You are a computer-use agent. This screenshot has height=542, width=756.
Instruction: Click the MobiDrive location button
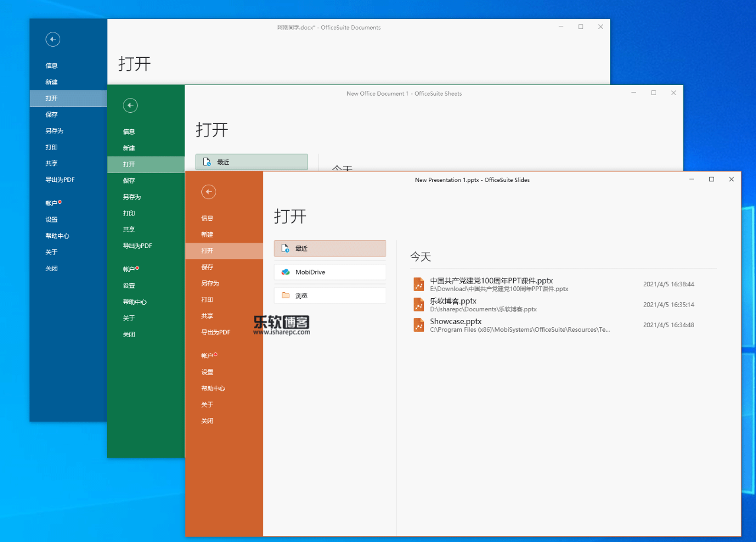tap(330, 272)
